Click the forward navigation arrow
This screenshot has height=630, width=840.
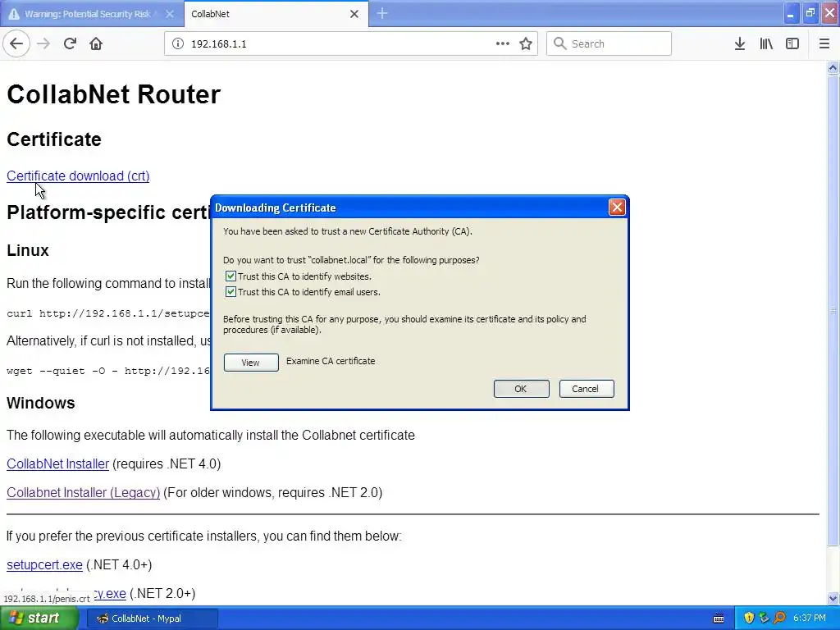point(43,43)
